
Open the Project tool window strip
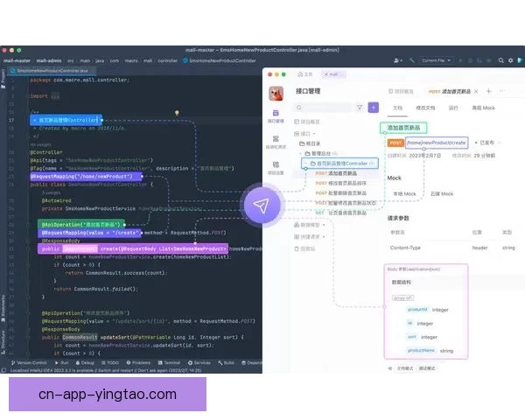[x=3, y=79]
